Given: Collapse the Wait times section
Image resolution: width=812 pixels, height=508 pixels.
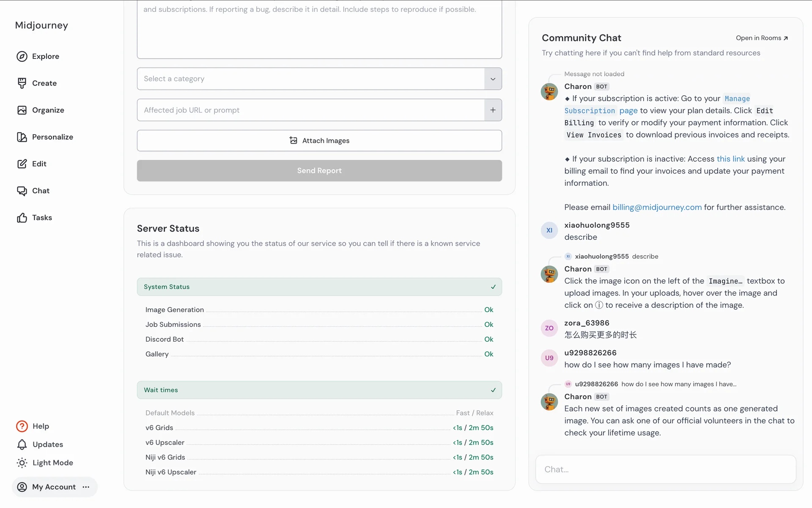Looking at the screenshot, I should [493, 390].
